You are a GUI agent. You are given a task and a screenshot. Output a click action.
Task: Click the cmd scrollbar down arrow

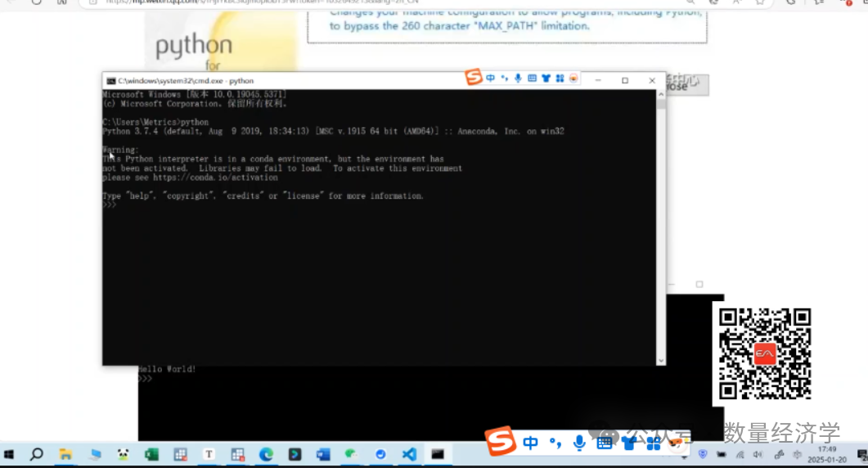[661, 361]
